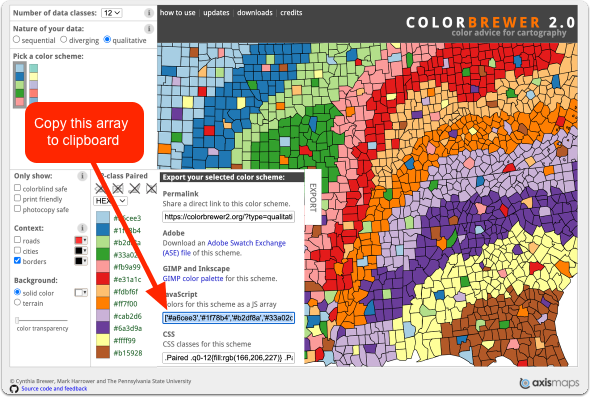The height and width of the screenshot is (397, 590).
Task: Click the purple swatch beside #6a3d9a
Action: tap(103, 328)
